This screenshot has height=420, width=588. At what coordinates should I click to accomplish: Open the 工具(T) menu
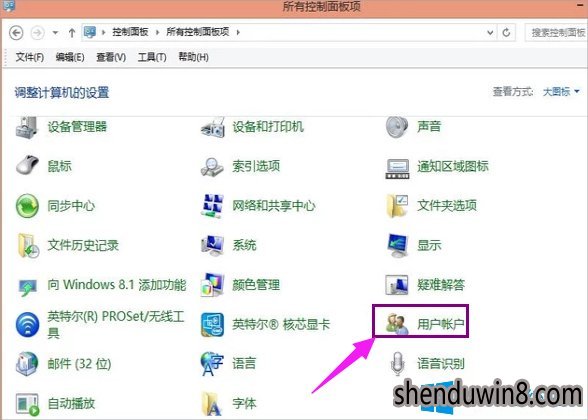[152, 57]
